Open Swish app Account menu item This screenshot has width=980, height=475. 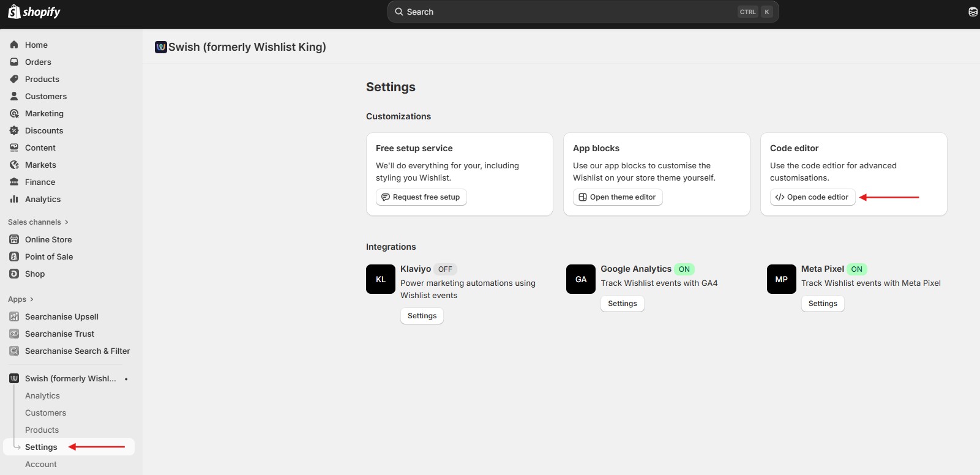tap(41, 464)
